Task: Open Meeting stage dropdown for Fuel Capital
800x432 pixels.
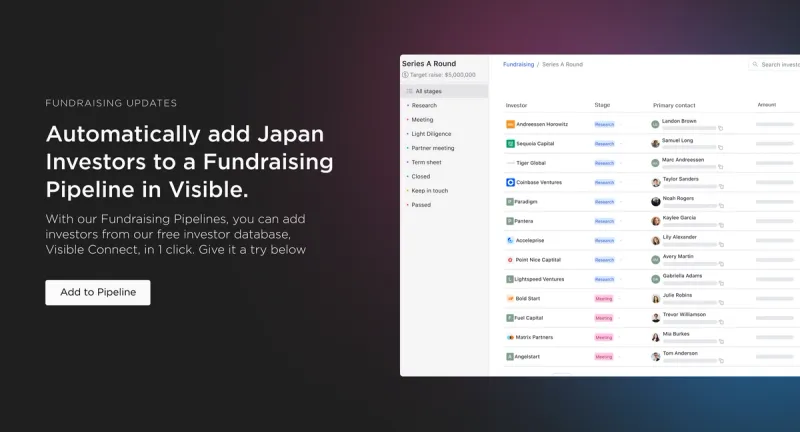Action: [604, 318]
